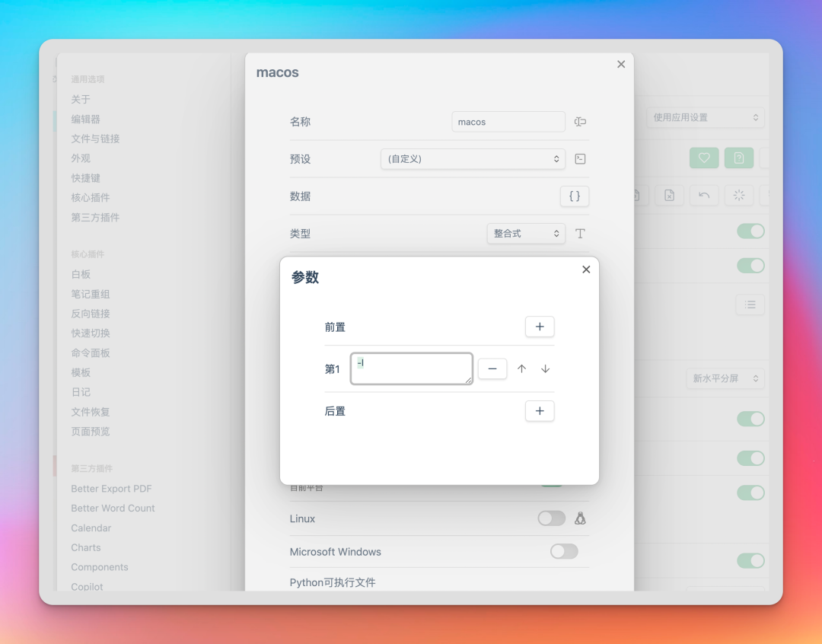Screen dimensions: 822x644
Task: Click the 参数 dialog title
Action: pyautogui.click(x=304, y=277)
